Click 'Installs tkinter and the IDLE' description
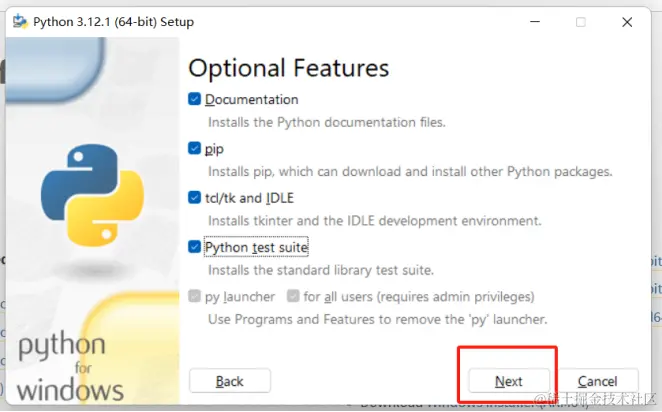This screenshot has height=412, width=662. 374,221
